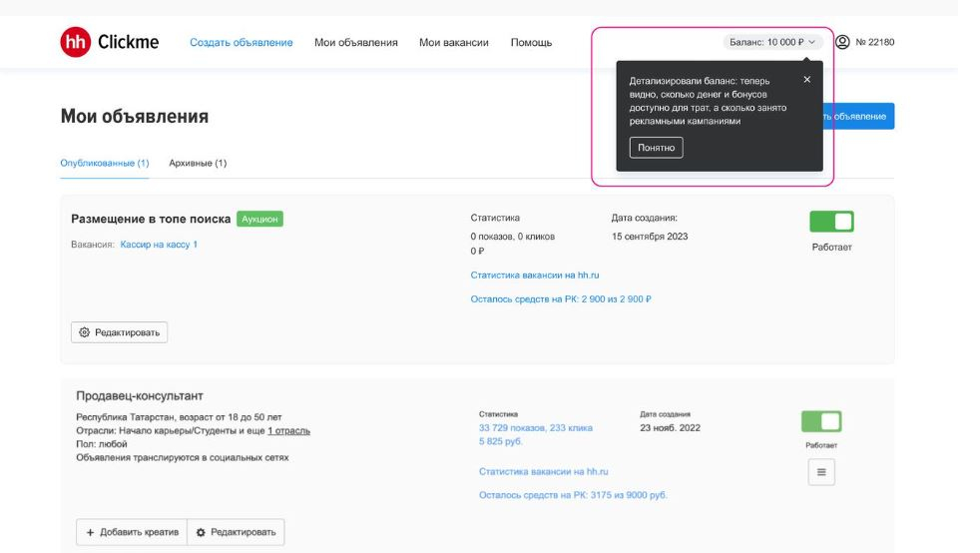Click the hh Clickme logo
The height and width of the screenshot is (553, 980).
click(x=110, y=42)
